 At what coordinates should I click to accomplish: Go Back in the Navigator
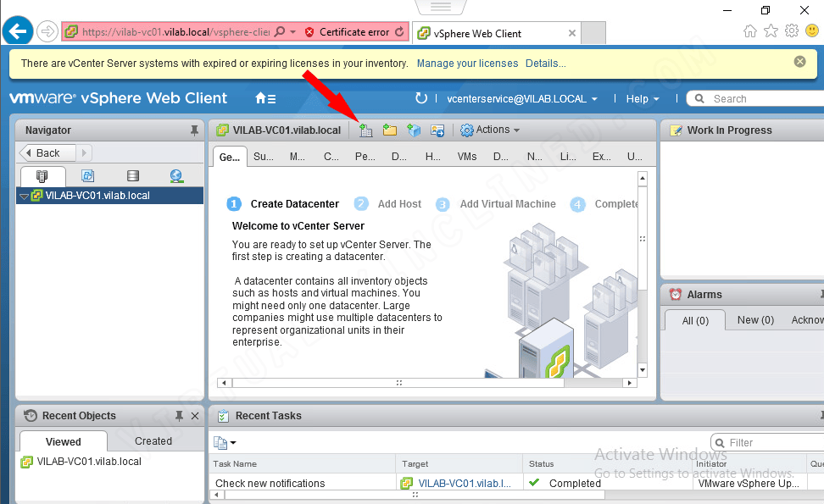tap(47, 152)
